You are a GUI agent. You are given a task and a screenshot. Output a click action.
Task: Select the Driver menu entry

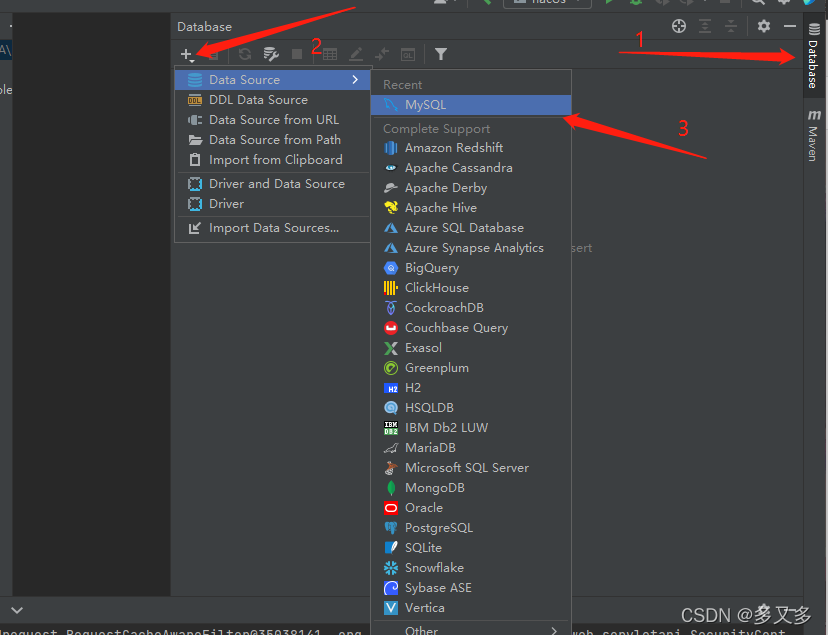tap(272, 204)
